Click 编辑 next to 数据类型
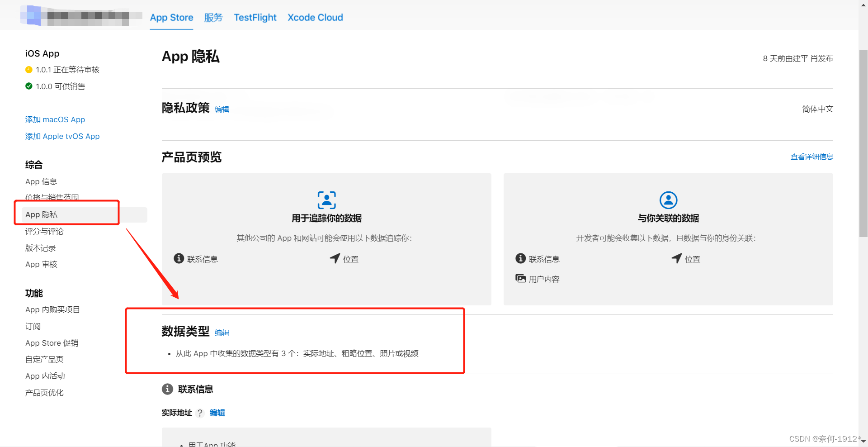 click(222, 333)
